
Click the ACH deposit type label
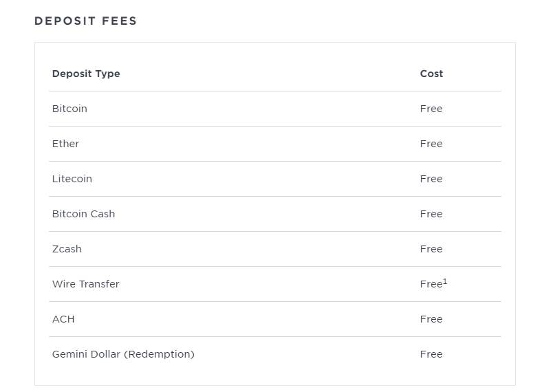(63, 319)
